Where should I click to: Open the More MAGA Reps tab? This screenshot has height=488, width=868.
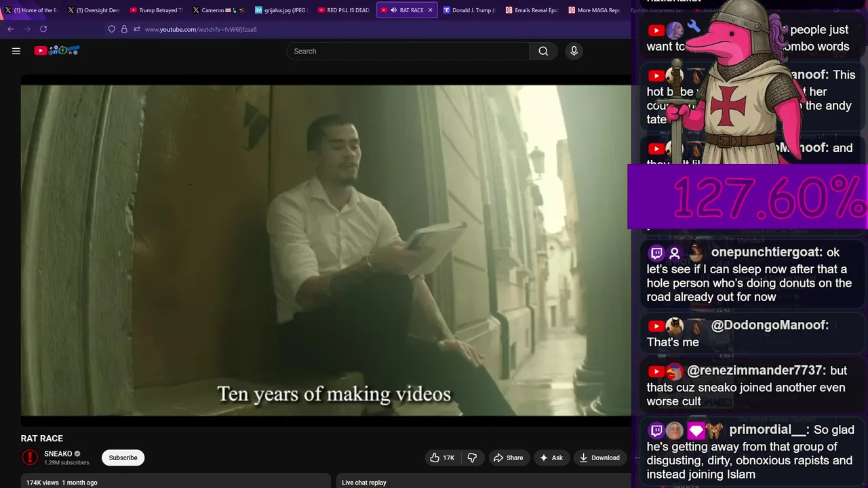(593, 10)
